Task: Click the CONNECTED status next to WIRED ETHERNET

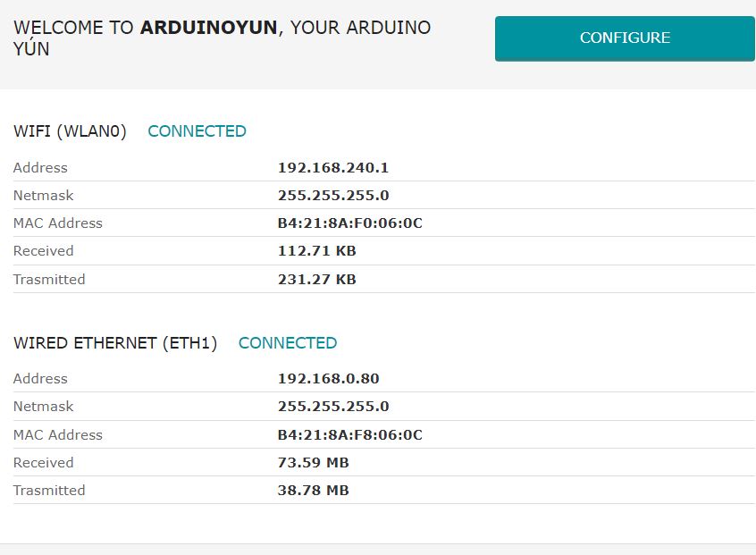Action: tap(287, 342)
